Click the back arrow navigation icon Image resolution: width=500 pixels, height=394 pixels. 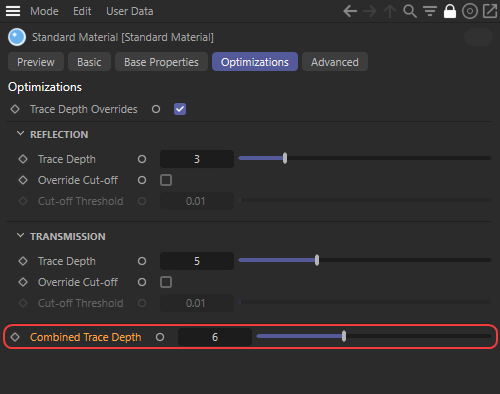tap(350, 11)
